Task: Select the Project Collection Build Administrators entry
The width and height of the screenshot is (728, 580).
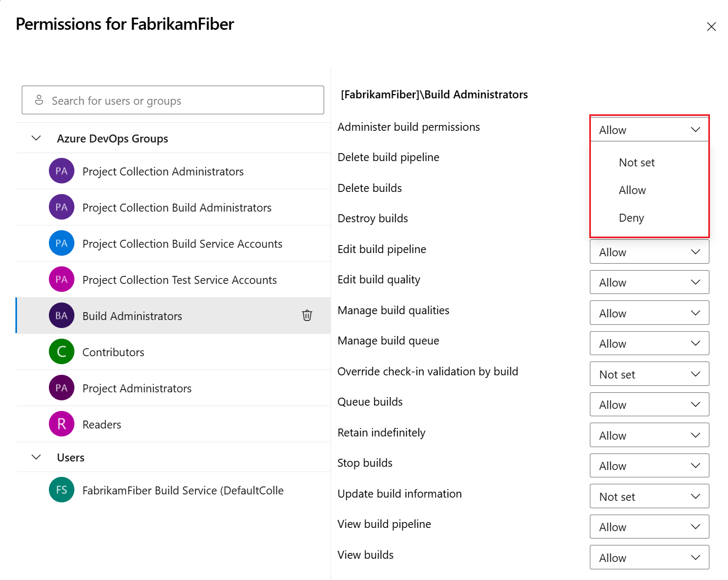Action: point(176,207)
